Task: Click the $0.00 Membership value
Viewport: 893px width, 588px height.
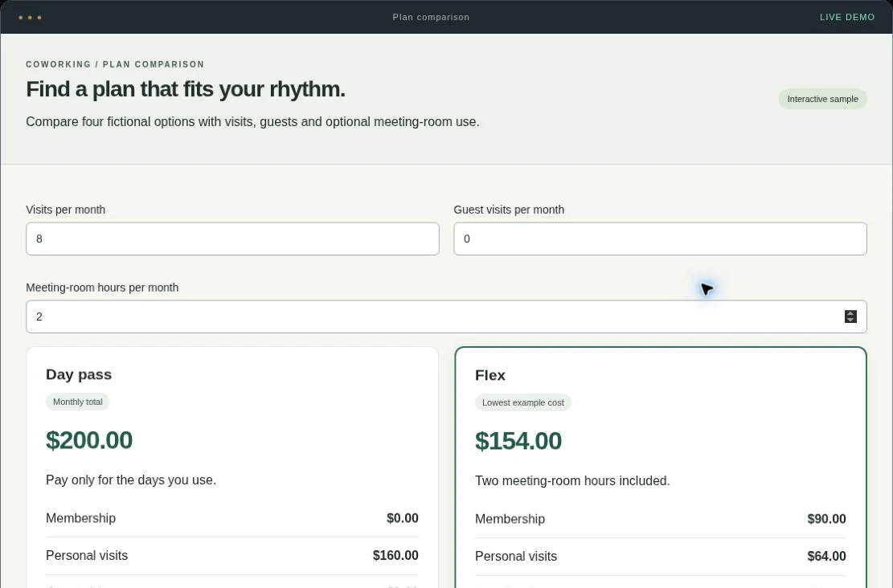Action: click(402, 518)
